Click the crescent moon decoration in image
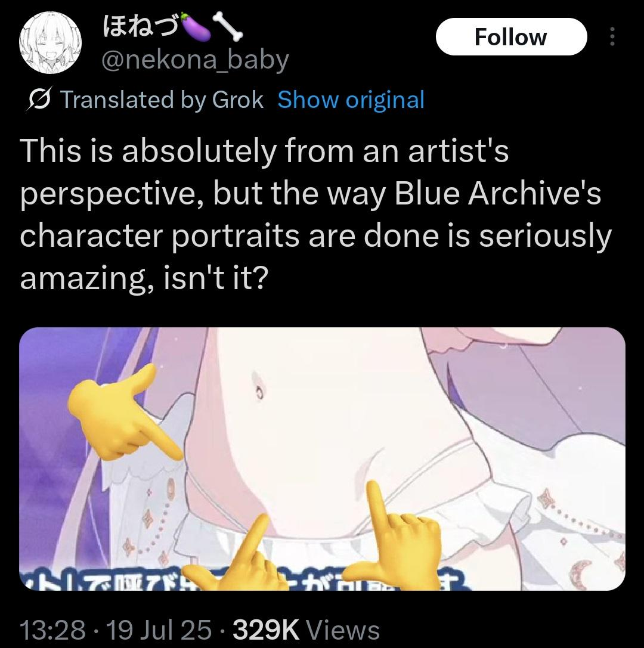Viewport: 644px width, 648px height. (580, 573)
